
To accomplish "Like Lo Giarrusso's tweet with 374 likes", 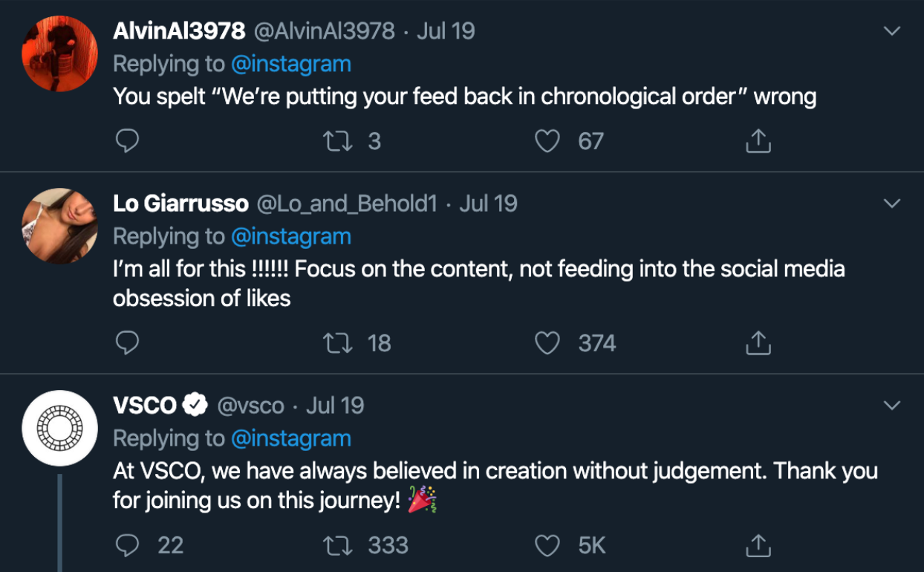I will coord(547,343).
